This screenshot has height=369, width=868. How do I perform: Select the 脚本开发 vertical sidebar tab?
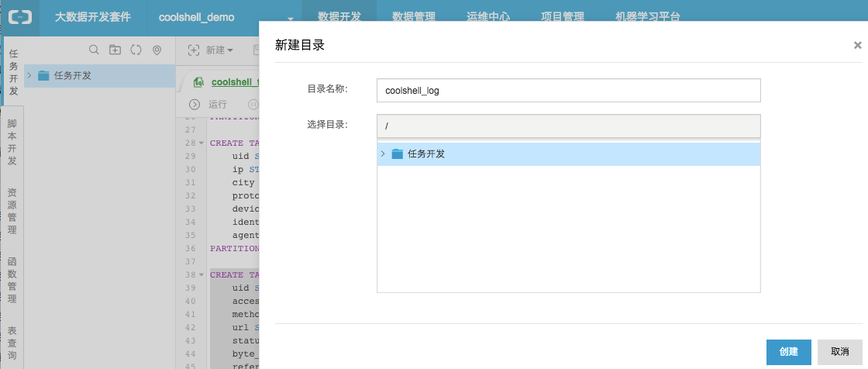pyautogui.click(x=12, y=142)
